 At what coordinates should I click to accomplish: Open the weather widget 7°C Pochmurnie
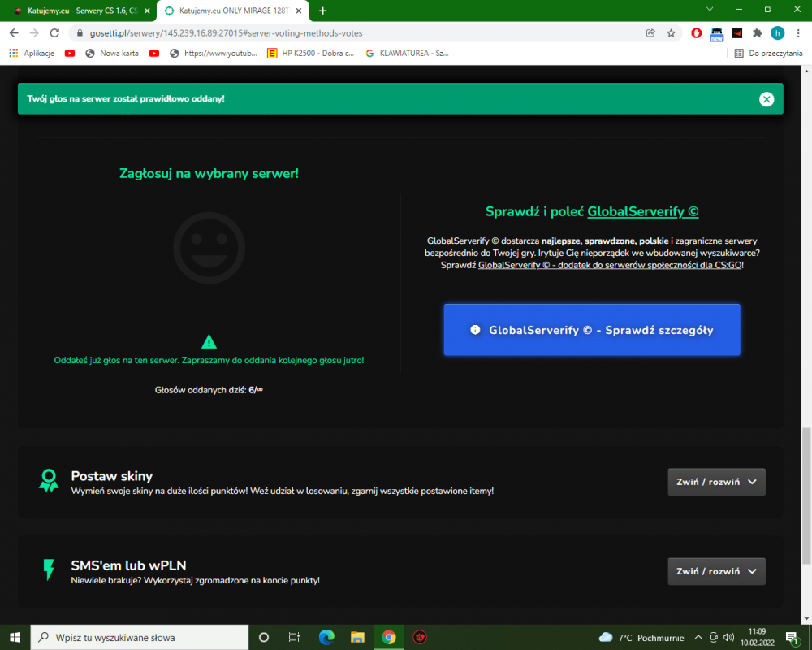pyautogui.click(x=641, y=638)
